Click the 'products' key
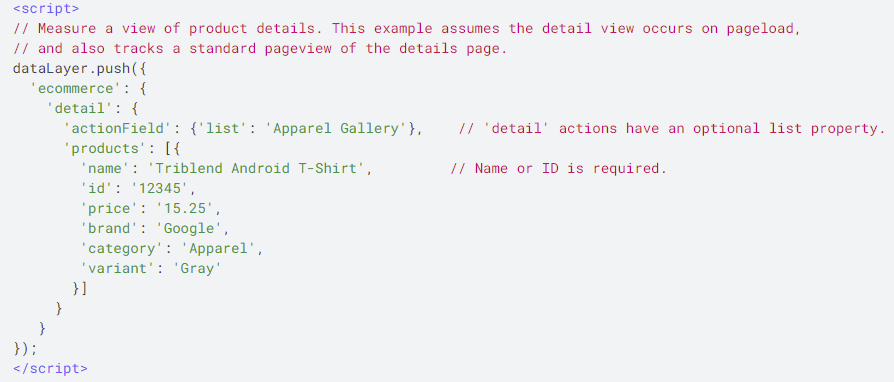 coord(105,148)
